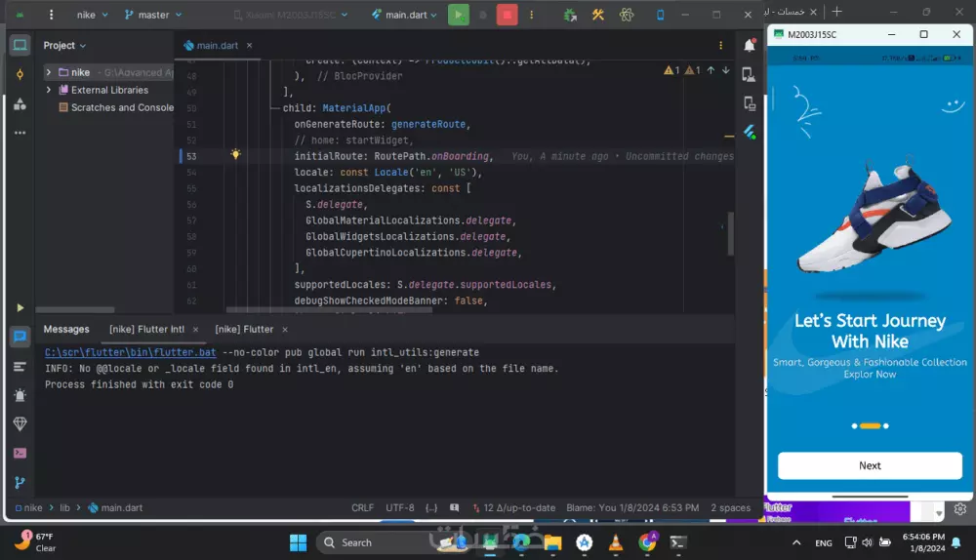Open the Git tool window icon
Viewport: 976px width, 560px height.
point(20,482)
